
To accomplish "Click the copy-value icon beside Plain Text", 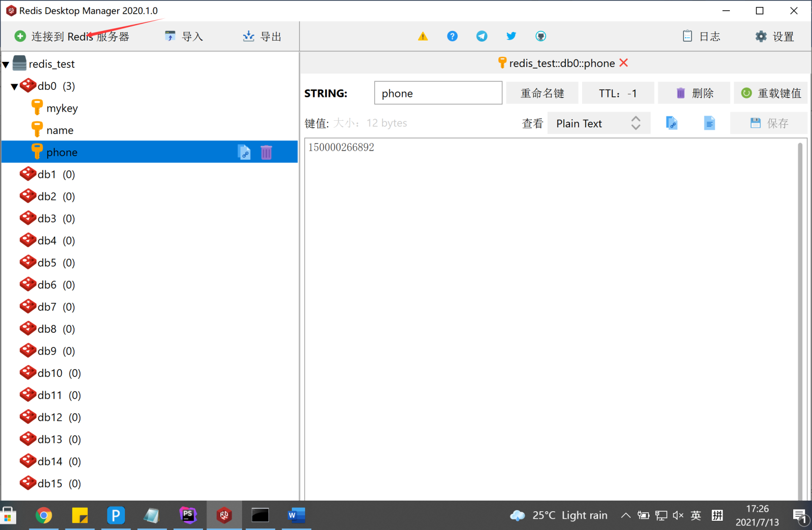I will [671, 123].
